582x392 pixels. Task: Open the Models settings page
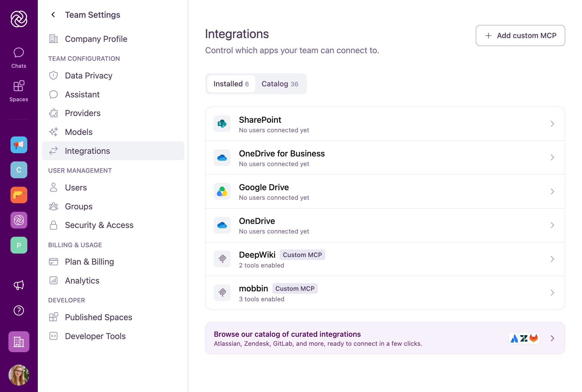(x=113, y=132)
